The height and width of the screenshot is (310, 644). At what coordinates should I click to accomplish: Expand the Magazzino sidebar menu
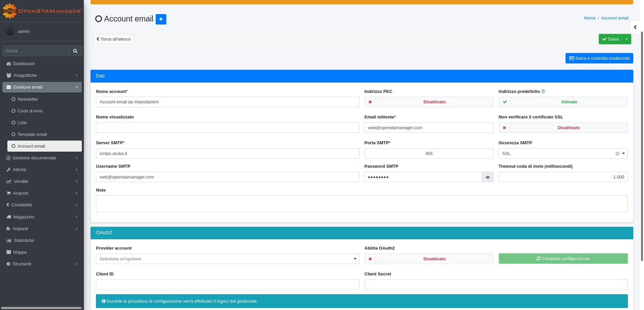tap(23, 217)
